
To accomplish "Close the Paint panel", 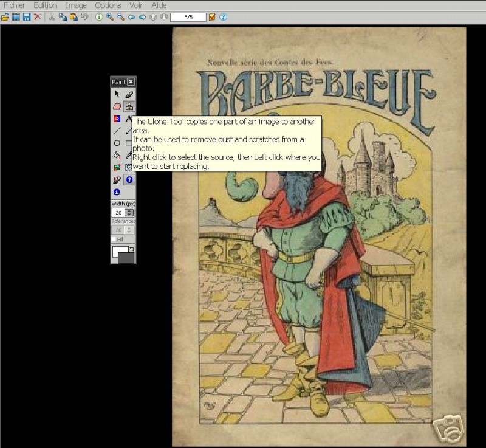I will [x=131, y=81].
